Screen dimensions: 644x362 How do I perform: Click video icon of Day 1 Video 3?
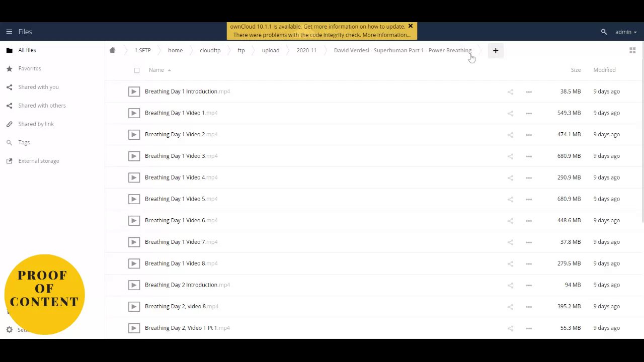pos(134,156)
